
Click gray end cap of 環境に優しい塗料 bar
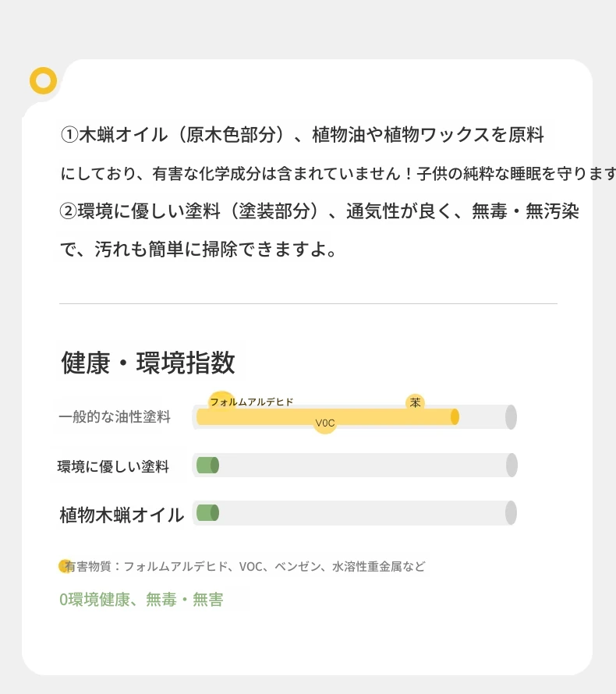pyautogui.click(x=512, y=466)
